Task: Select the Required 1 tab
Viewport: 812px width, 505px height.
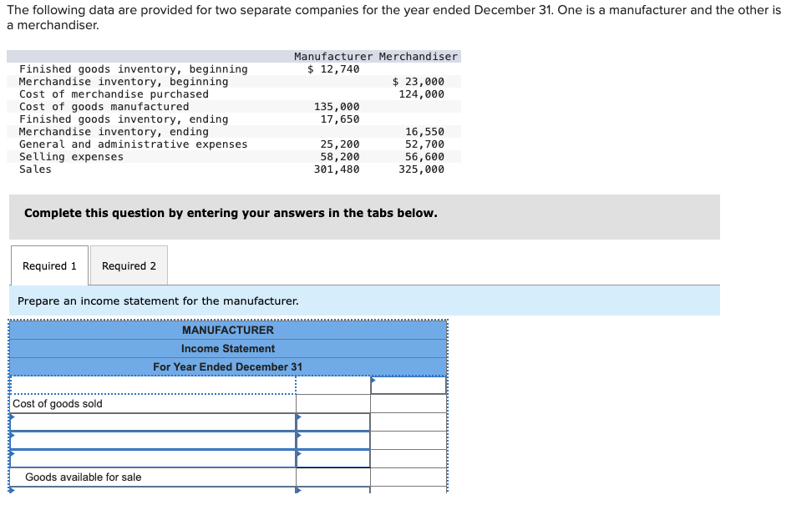Action: click(48, 265)
